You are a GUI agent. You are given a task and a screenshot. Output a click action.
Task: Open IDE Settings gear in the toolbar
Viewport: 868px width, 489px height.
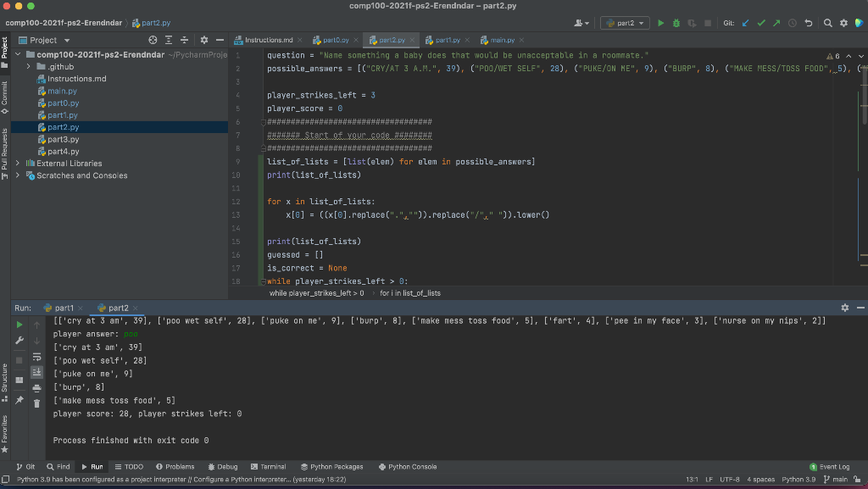pyautogui.click(x=843, y=22)
